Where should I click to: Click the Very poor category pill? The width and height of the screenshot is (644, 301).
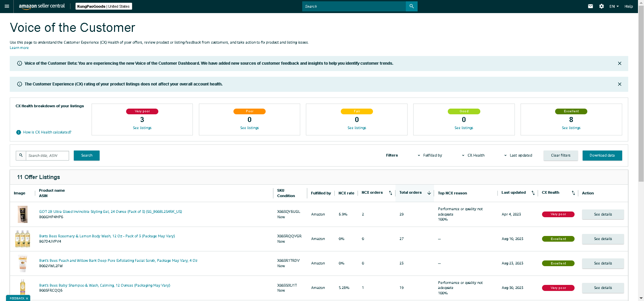142,112
